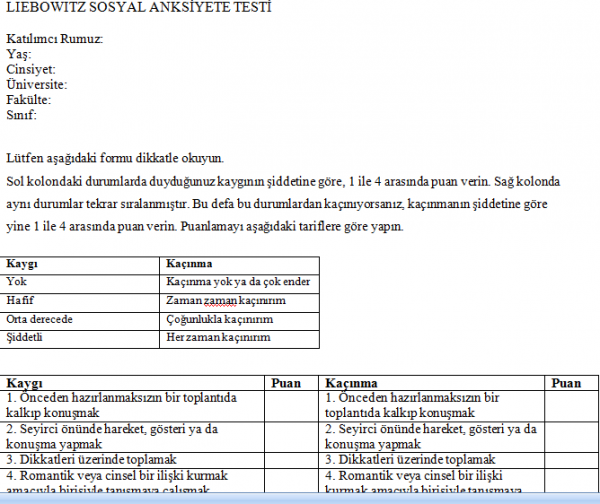
Task: Click the sentence 'Lütfen aşağıdaki formu dikkatle okuyun.'
Action: (115, 158)
